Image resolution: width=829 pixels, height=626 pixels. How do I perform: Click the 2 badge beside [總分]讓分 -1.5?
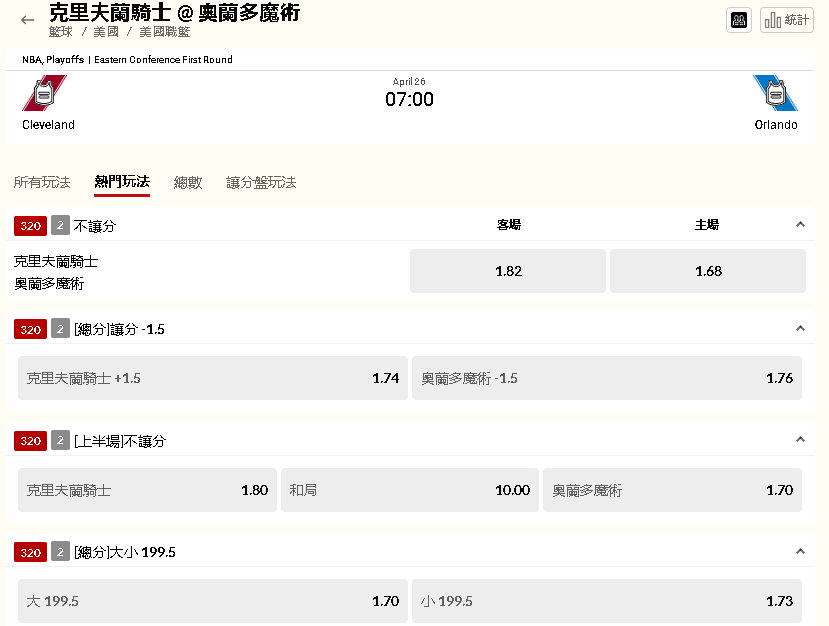[60, 329]
